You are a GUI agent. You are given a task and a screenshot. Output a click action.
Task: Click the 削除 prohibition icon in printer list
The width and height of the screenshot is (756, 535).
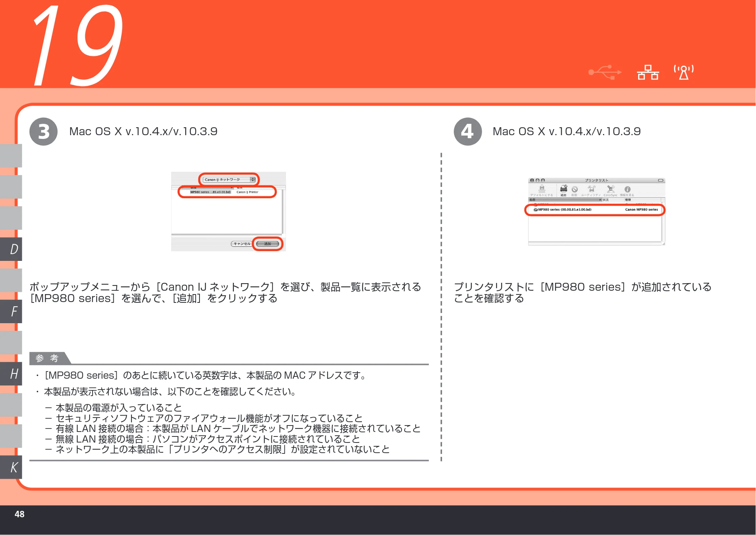[x=575, y=189]
